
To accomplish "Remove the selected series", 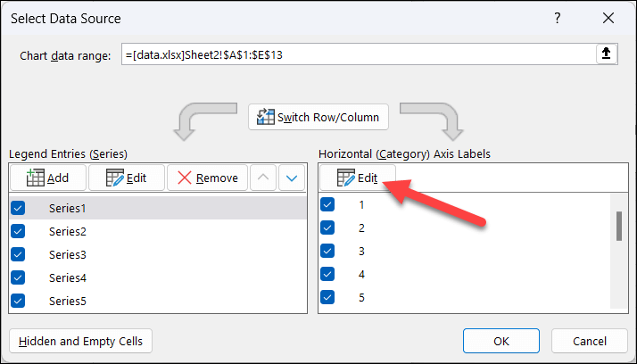I will pyautogui.click(x=207, y=178).
